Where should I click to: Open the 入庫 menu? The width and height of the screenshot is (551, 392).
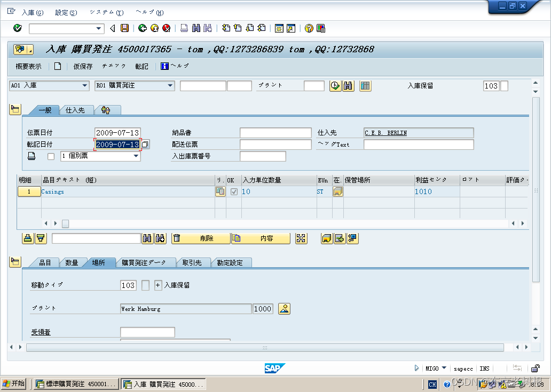click(x=33, y=13)
